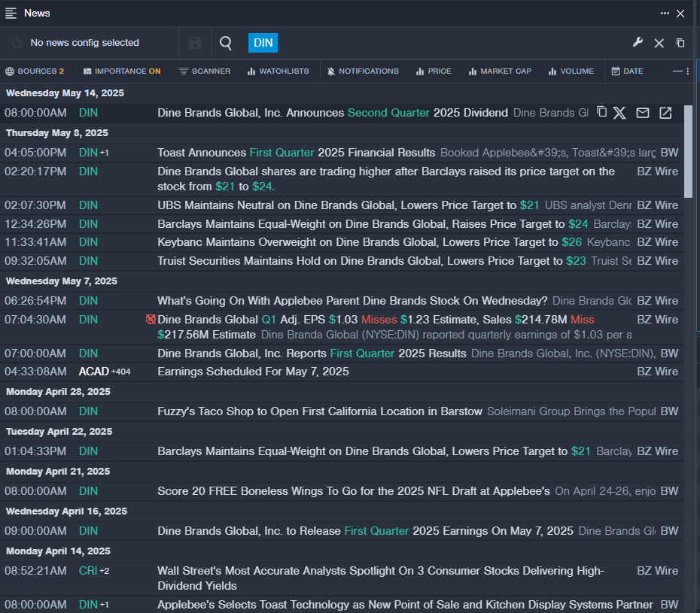This screenshot has width=700, height=613.
Task: Open the dividend story in a new window
Action: tap(665, 113)
